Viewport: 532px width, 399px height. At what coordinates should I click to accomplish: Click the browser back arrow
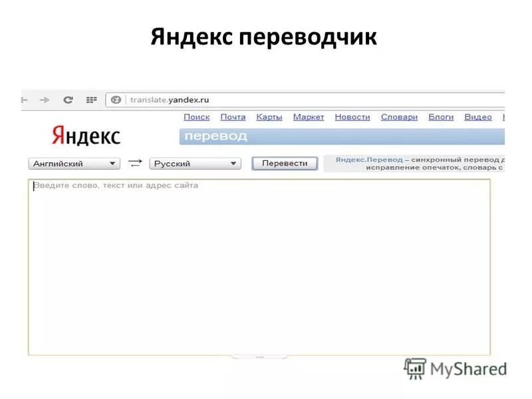coord(25,100)
